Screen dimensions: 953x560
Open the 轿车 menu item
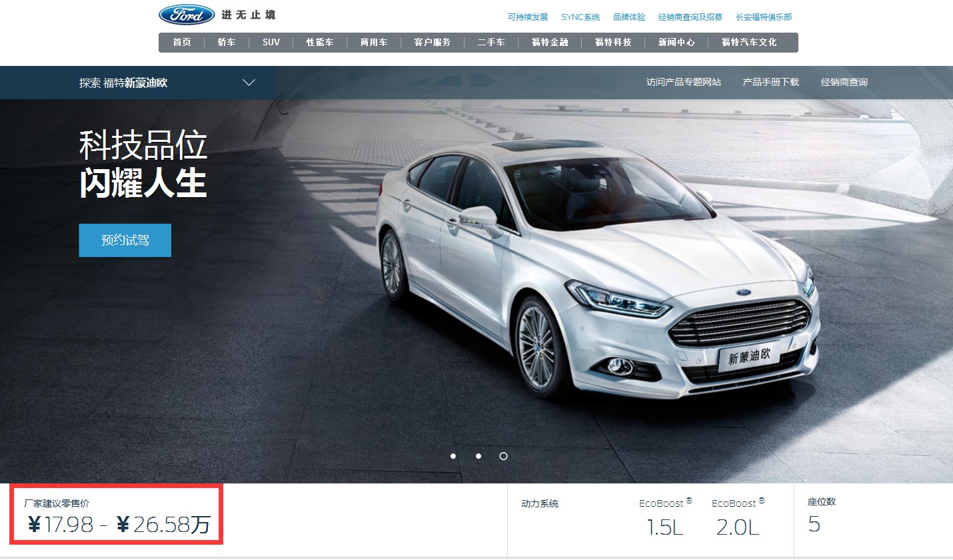pos(227,43)
